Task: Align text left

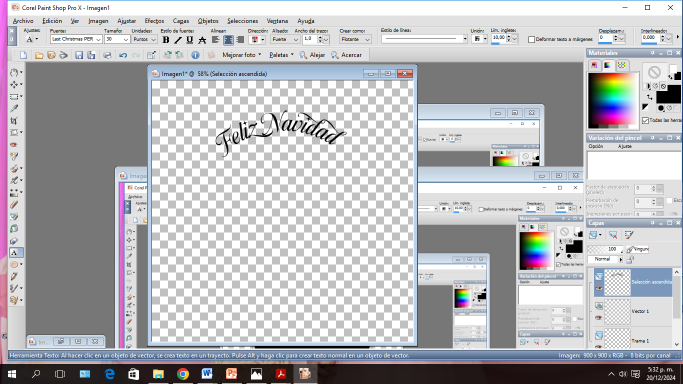Action: coord(216,40)
